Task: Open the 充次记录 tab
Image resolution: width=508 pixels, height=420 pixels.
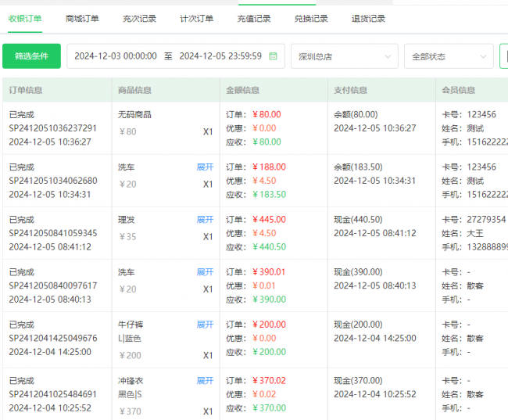Action: 139,19
